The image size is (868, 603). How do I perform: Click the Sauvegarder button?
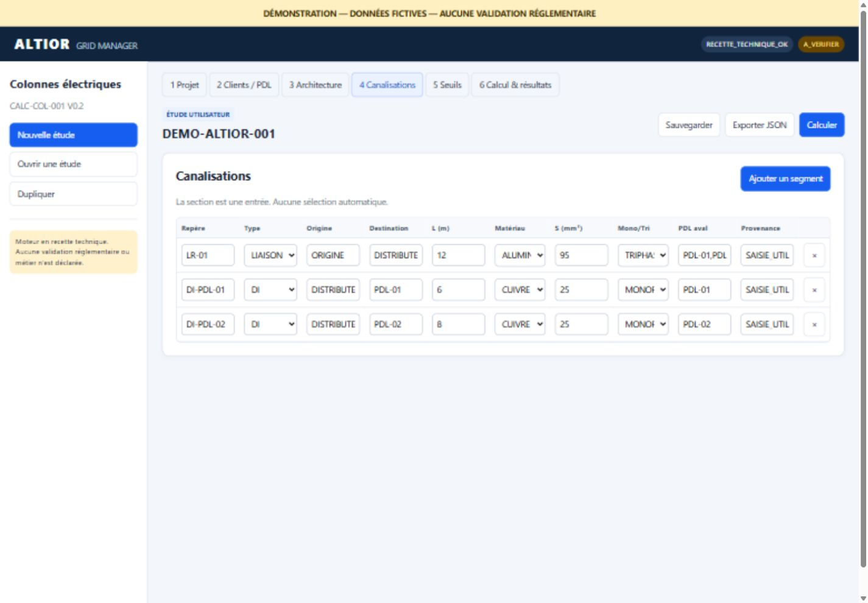pos(689,125)
